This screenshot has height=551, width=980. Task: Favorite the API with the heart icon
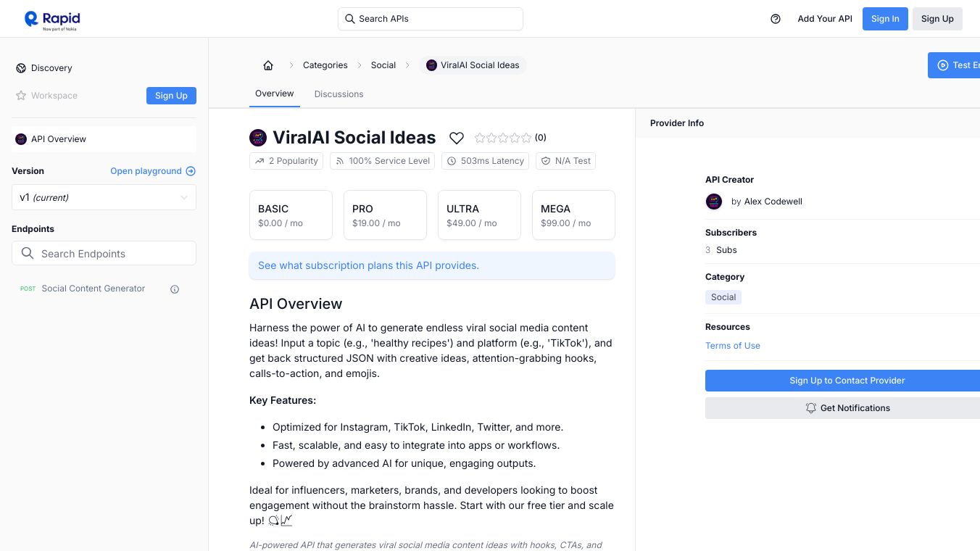457,138
